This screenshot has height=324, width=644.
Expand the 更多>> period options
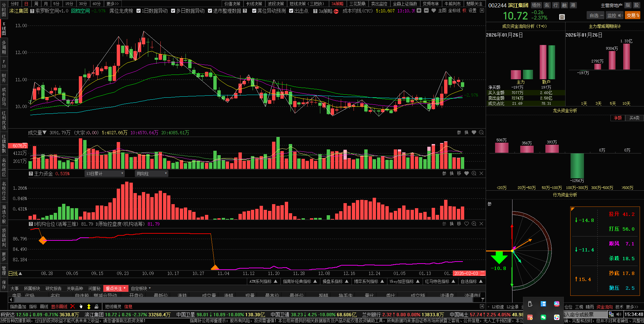[112, 4]
